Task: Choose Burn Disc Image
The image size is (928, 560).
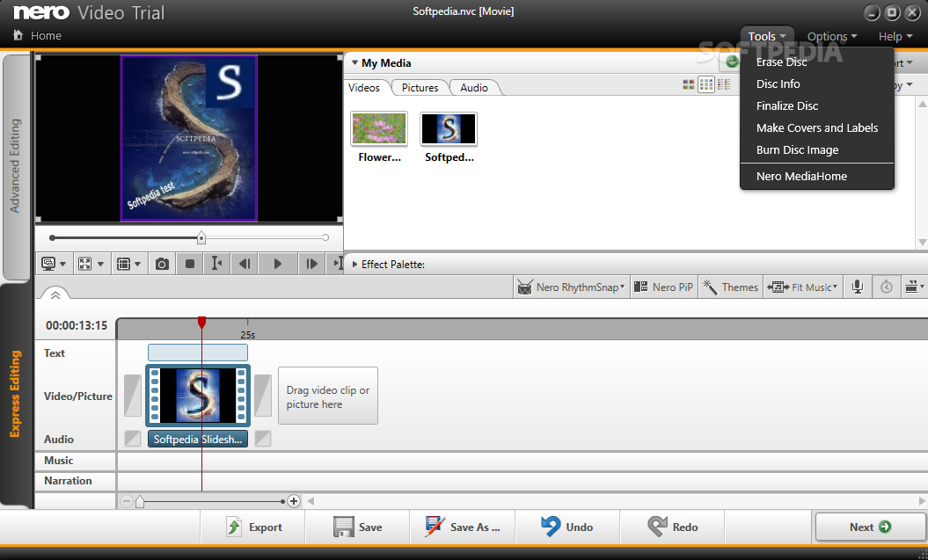Action: pyautogui.click(x=817, y=149)
